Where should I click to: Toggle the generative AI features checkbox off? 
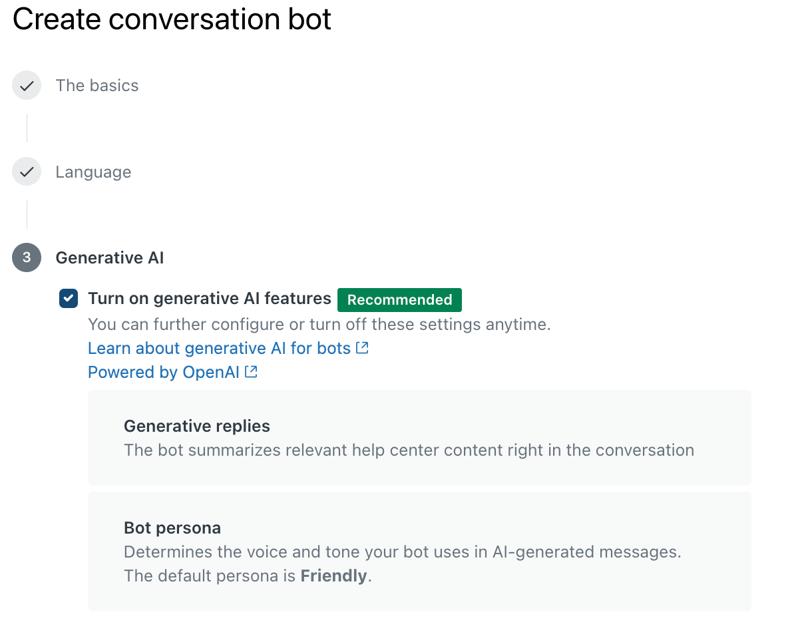pos(68,299)
